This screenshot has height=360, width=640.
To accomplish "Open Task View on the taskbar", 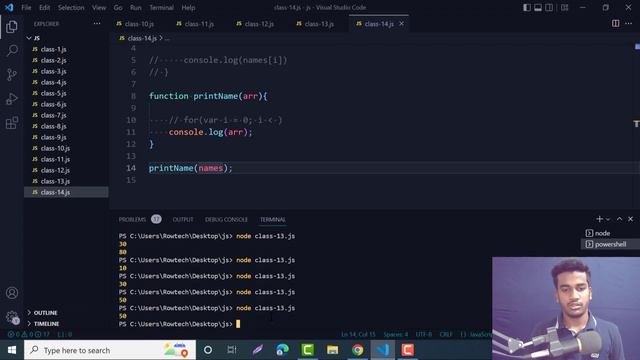I will tap(232, 350).
